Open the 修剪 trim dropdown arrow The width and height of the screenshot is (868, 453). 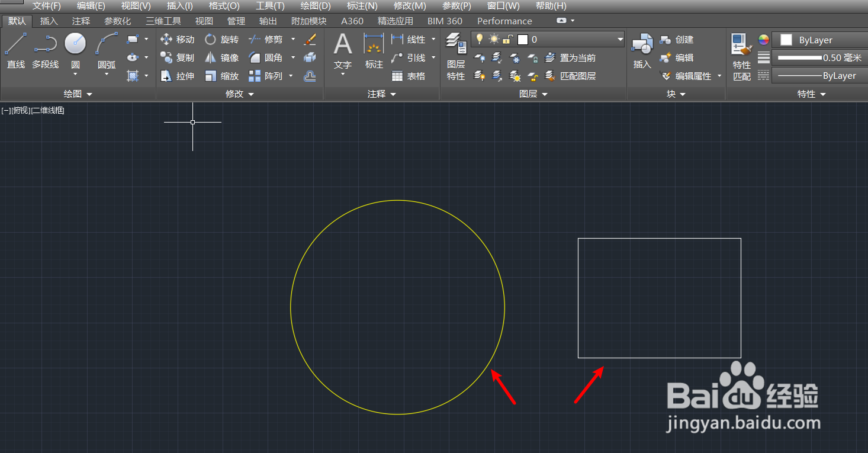click(x=293, y=40)
